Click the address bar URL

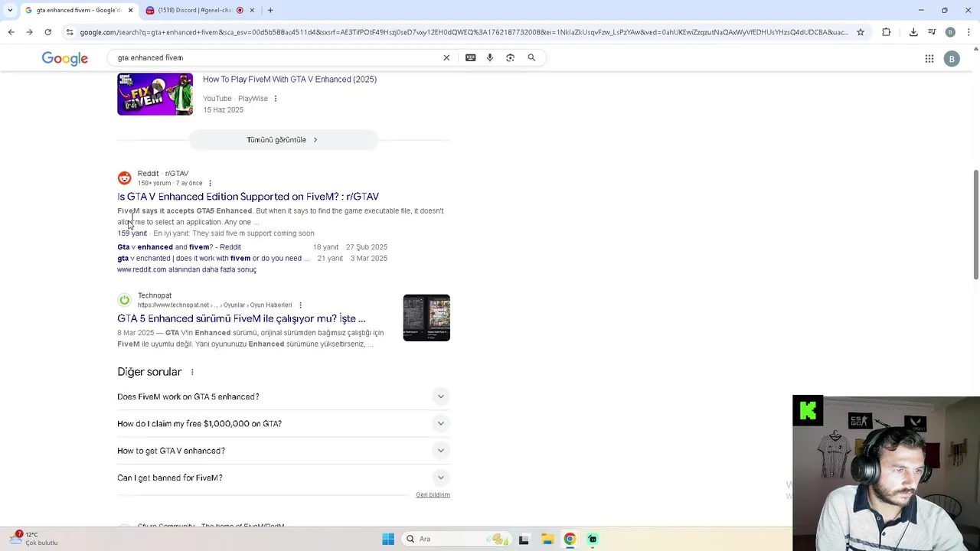463,32
